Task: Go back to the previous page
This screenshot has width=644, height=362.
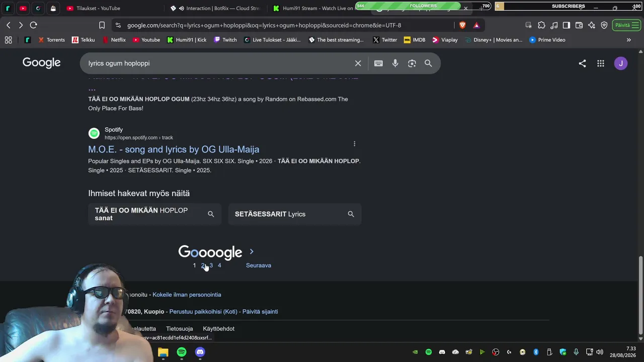Action: (9, 25)
